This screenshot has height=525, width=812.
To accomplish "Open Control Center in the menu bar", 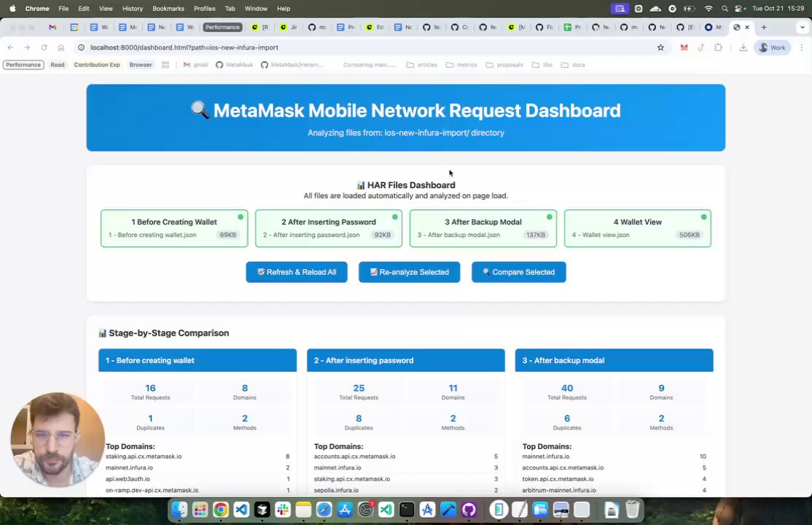I will 740,8.
